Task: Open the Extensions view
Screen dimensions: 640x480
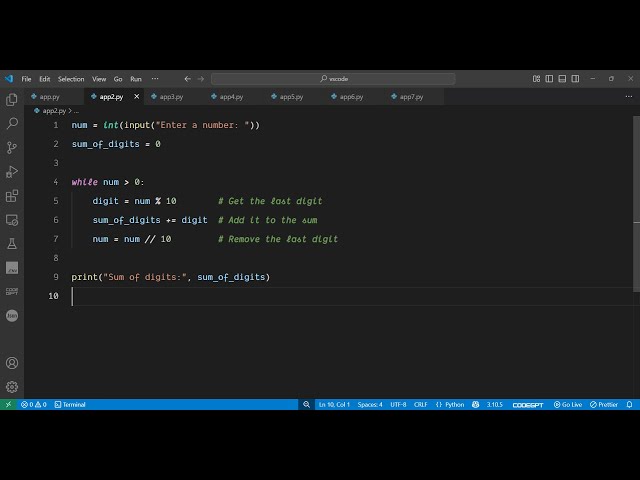Action: (12, 196)
